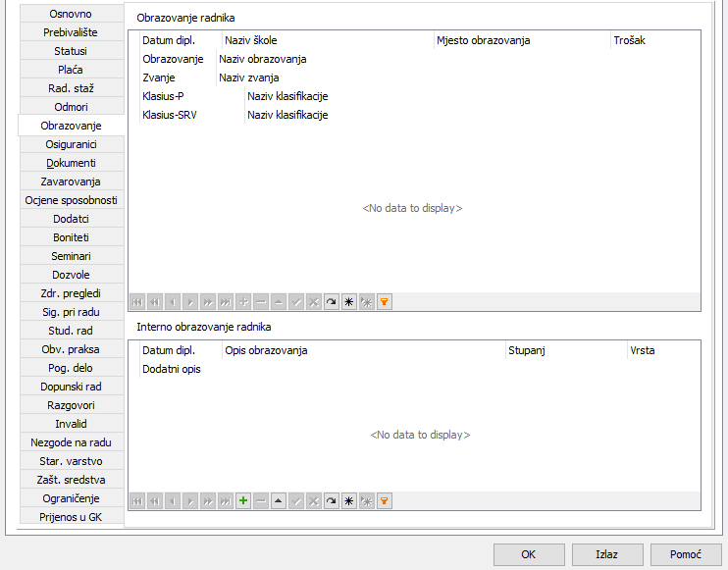This screenshot has width=728, height=570.
Task: Click black asterisk bookmark icon in Interno obrazovanje toolbar
Action: click(349, 501)
